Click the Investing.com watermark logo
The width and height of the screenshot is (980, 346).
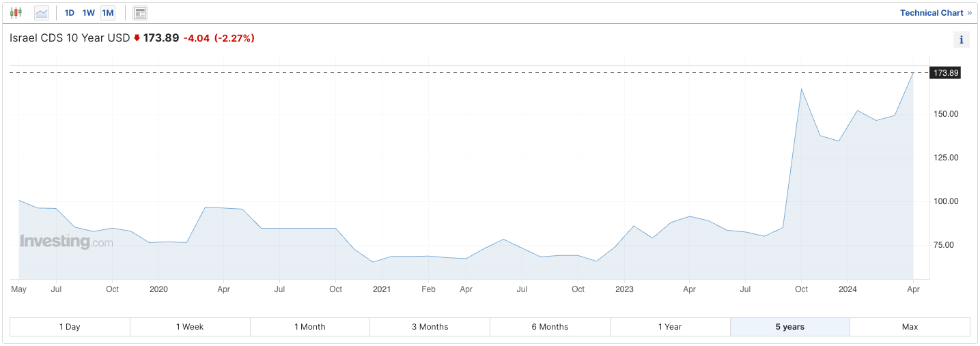pos(66,242)
